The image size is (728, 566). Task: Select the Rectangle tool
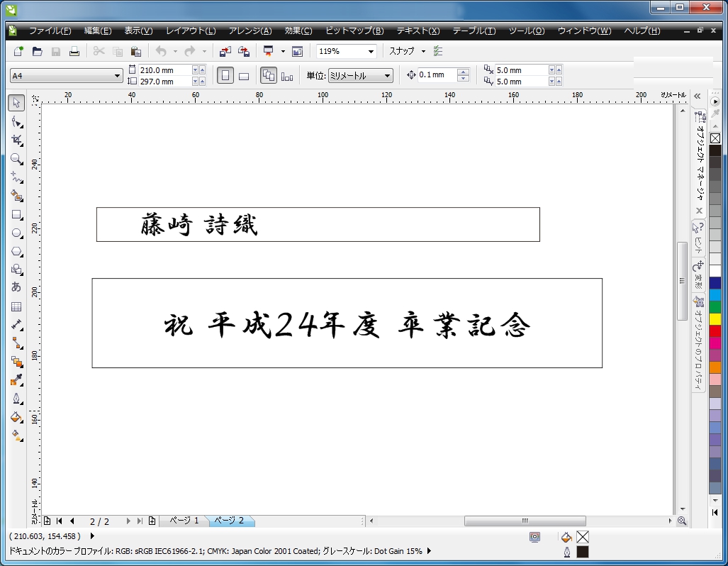click(x=16, y=215)
